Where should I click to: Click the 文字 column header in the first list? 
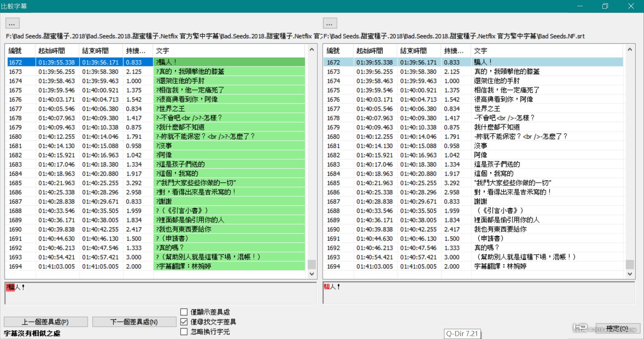coord(229,51)
